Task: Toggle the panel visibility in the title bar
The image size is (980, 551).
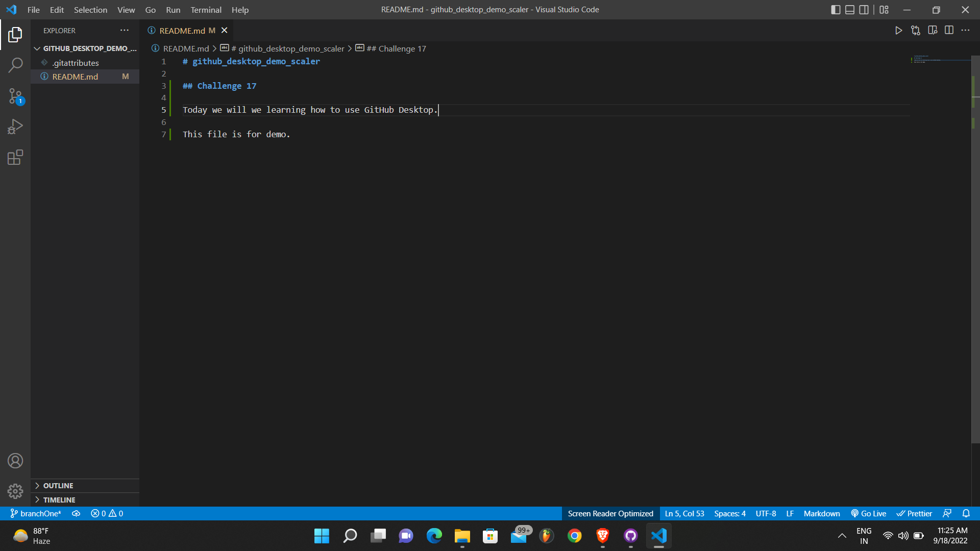Action: click(x=850, y=9)
